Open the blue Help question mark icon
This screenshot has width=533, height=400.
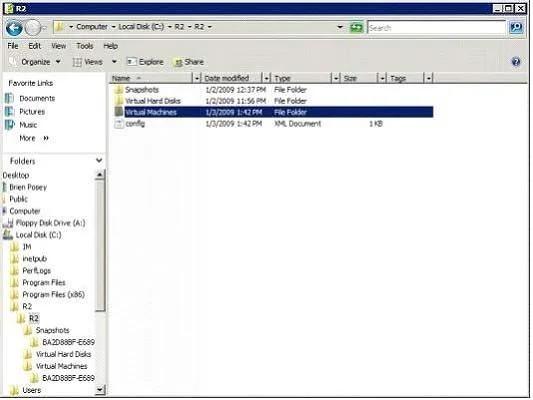(x=516, y=62)
